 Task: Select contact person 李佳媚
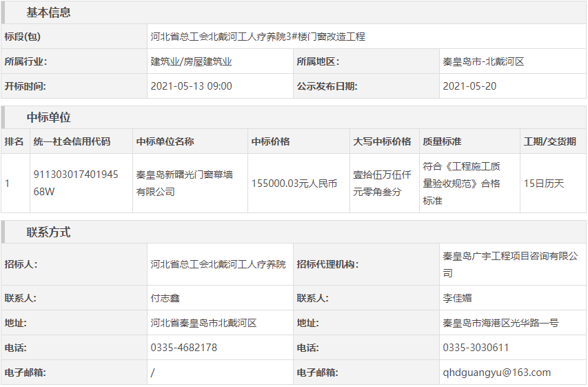tap(457, 299)
